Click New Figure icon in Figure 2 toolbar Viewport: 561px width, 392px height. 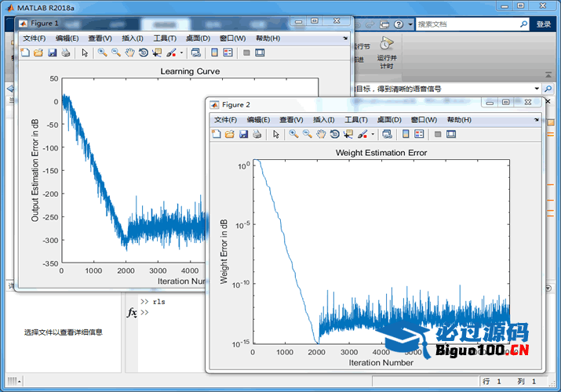[217, 134]
